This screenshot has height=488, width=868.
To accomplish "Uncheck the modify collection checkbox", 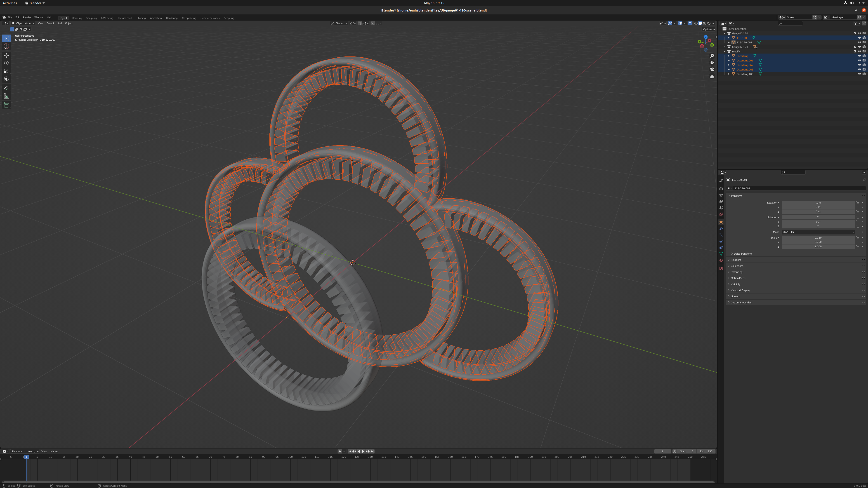I will (855, 52).
